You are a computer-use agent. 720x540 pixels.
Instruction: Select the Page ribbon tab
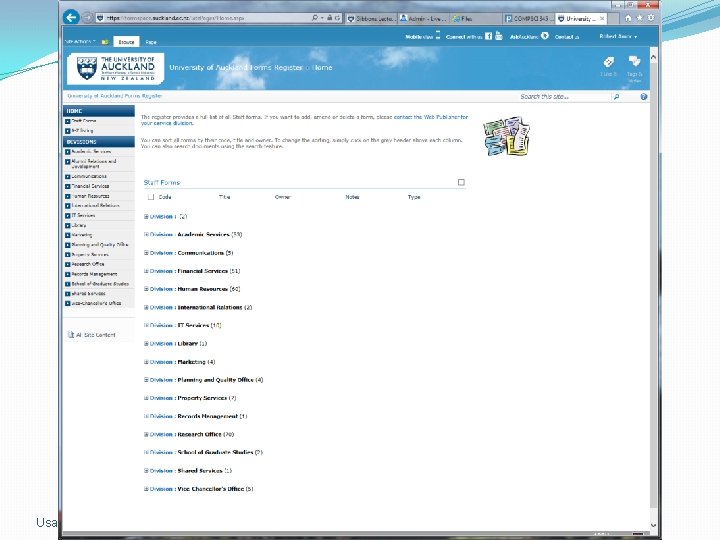151,42
